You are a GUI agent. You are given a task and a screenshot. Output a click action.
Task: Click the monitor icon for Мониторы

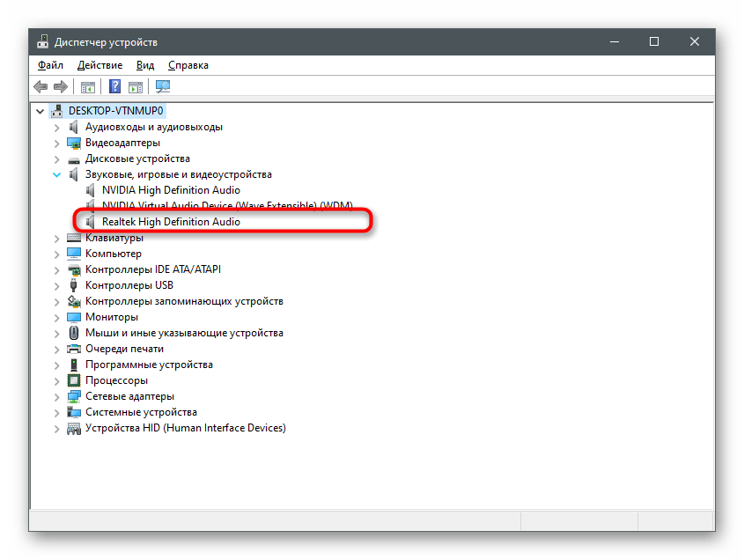(74, 317)
